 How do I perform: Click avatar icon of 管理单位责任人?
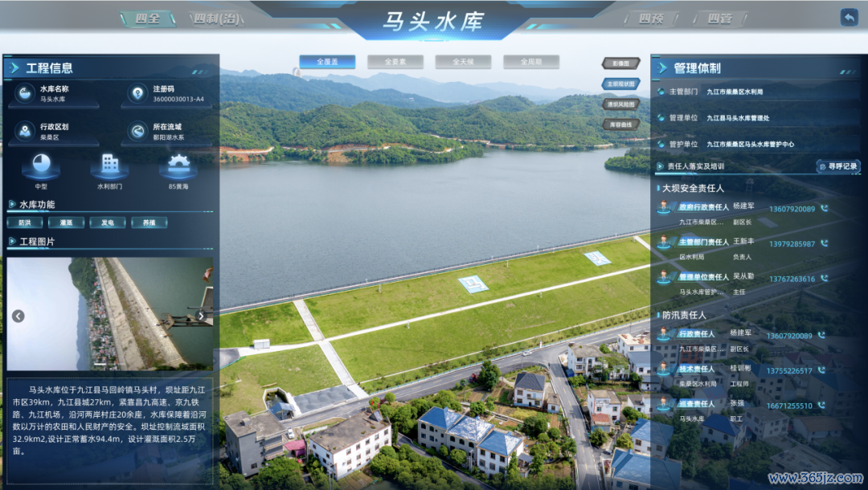tap(664, 276)
